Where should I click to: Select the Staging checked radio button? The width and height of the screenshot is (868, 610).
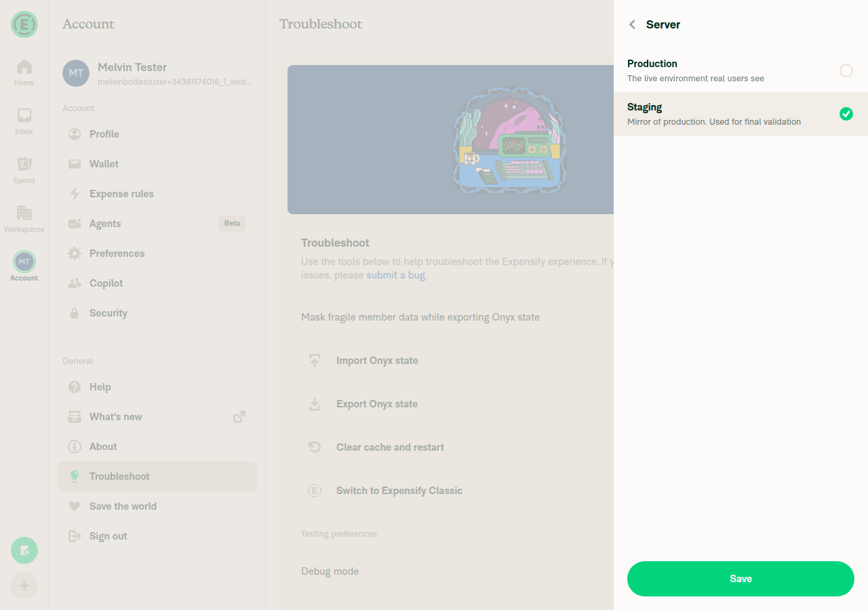[846, 114]
